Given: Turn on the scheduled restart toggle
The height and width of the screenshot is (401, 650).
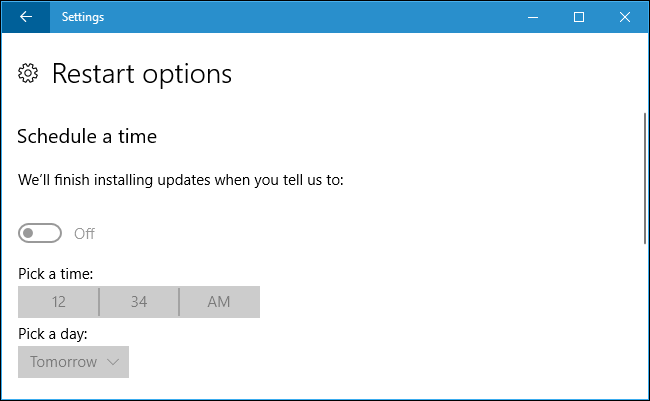Looking at the screenshot, I should pos(40,233).
